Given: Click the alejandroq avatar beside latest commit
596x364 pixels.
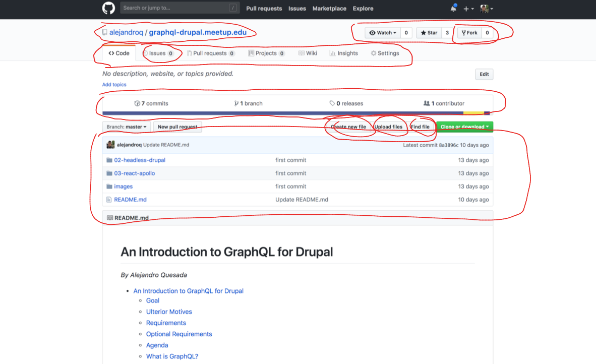Looking at the screenshot, I should click(110, 145).
